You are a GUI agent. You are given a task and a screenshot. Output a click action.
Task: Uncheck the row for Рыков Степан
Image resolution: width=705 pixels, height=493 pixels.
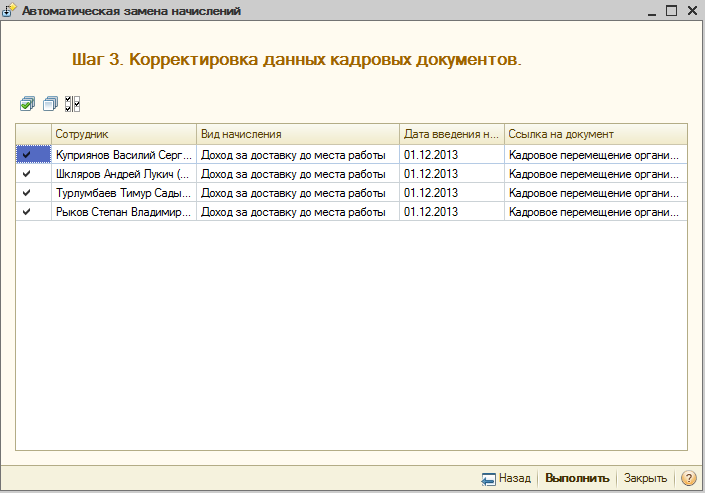tap(27, 211)
